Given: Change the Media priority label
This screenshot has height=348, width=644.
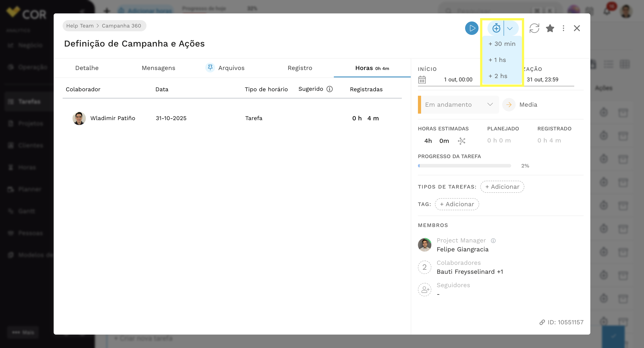Looking at the screenshot, I should tap(528, 105).
